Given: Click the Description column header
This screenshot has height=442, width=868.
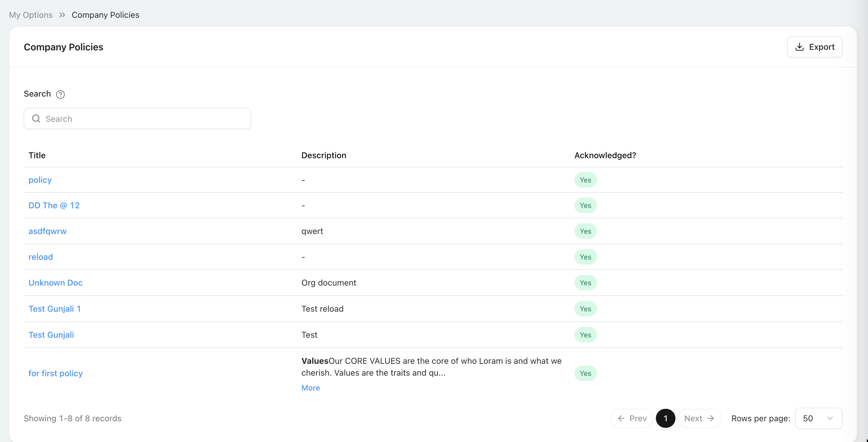Looking at the screenshot, I should [x=324, y=155].
